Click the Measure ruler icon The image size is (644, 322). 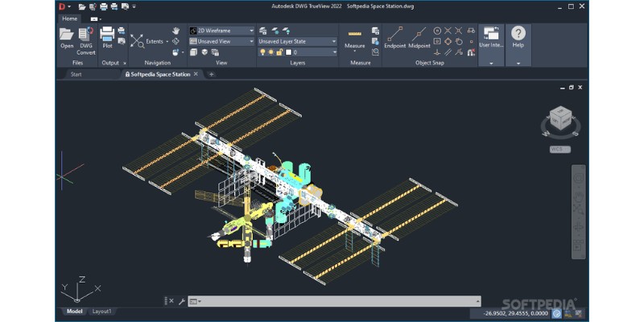(354, 34)
